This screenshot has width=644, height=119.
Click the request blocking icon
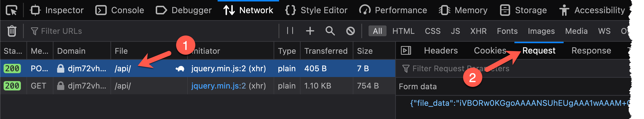point(350,31)
